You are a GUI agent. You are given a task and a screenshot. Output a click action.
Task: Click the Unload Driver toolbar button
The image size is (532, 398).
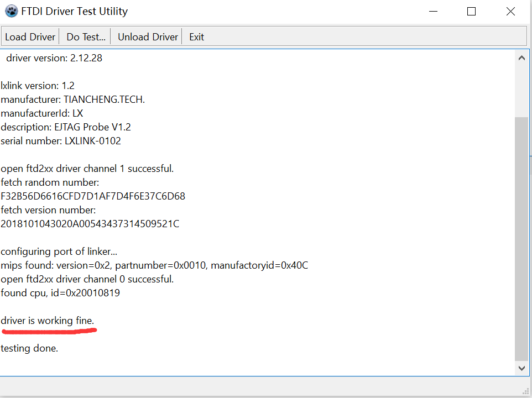pyautogui.click(x=148, y=36)
